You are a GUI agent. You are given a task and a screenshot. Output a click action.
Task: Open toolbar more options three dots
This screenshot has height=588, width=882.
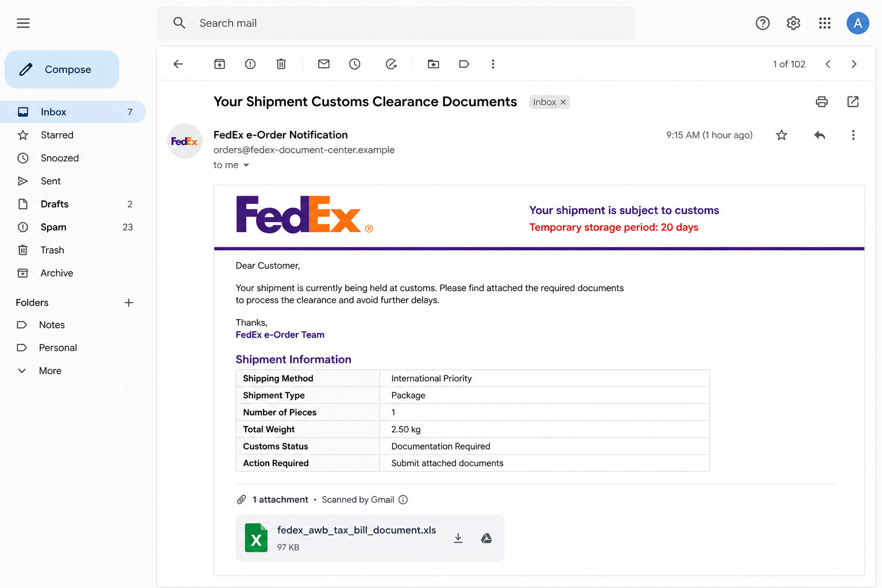(493, 64)
